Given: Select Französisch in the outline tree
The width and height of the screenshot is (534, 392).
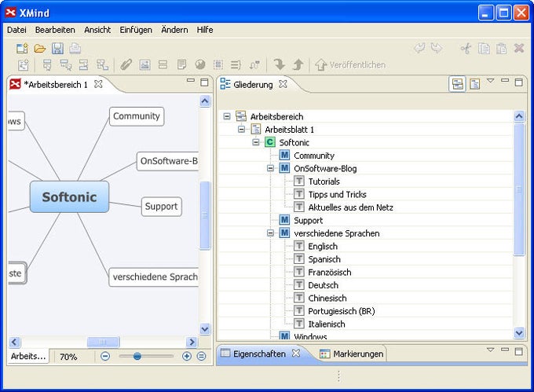Looking at the screenshot, I should (x=330, y=272).
